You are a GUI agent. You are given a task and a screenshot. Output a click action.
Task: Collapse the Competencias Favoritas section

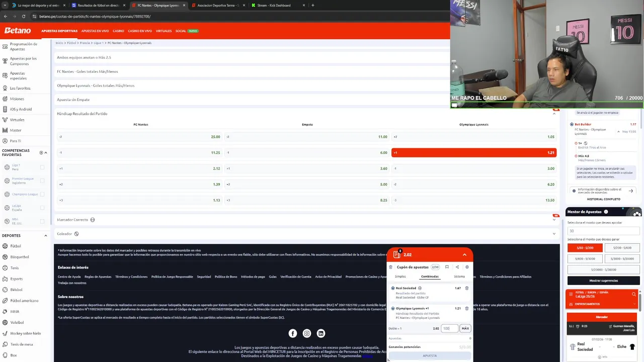click(46, 153)
